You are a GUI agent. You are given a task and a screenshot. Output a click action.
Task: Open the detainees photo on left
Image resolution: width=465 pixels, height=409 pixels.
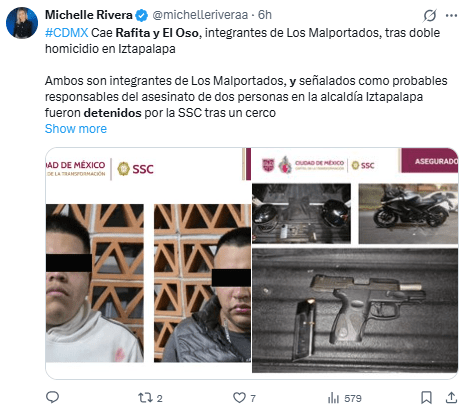coord(148,263)
